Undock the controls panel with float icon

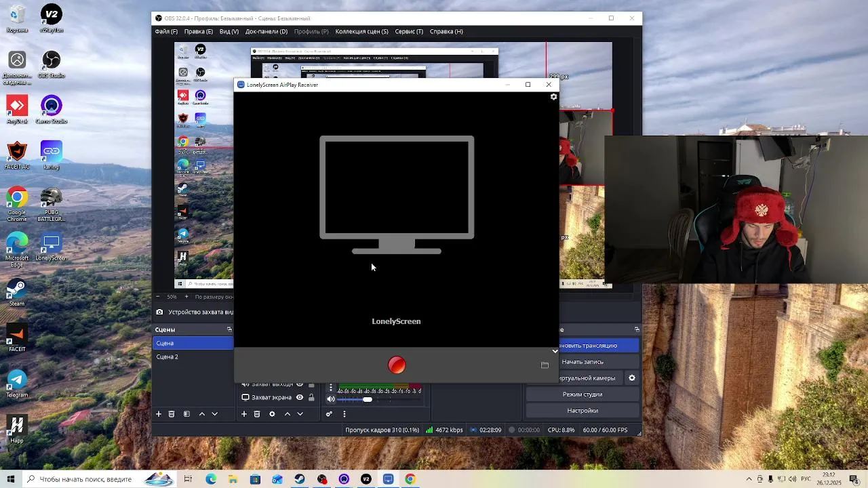(x=637, y=329)
